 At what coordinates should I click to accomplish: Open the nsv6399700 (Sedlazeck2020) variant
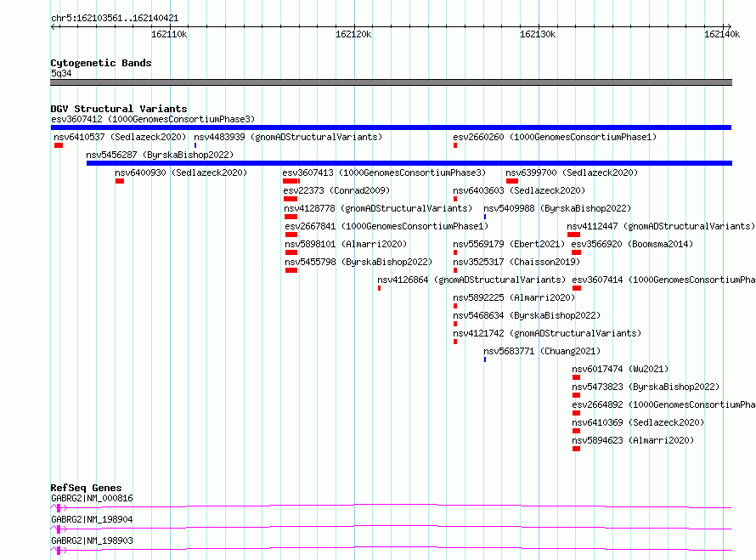[572, 173]
